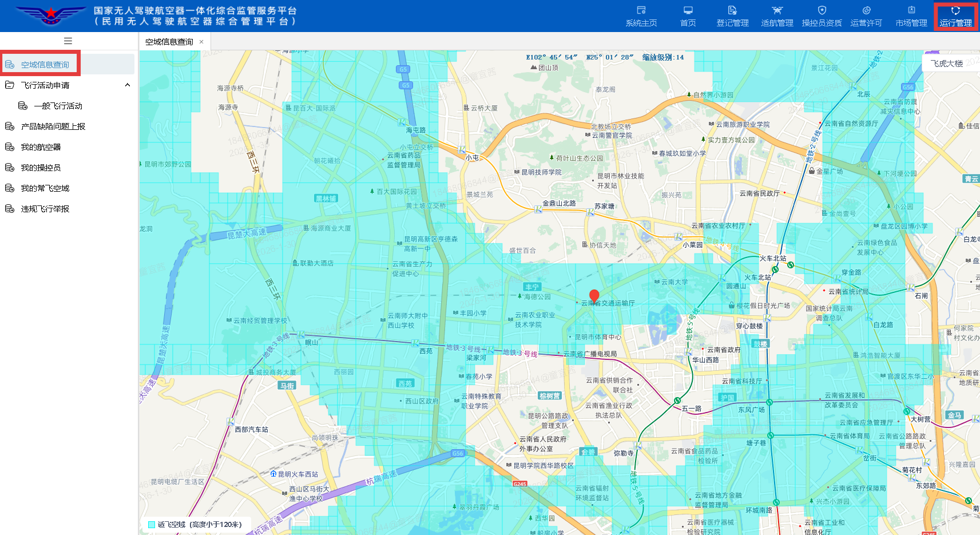Collapse the 飞行活动申请 menu chevron
Image resolution: width=980 pixels, height=535 pixels.
point(128,85)
